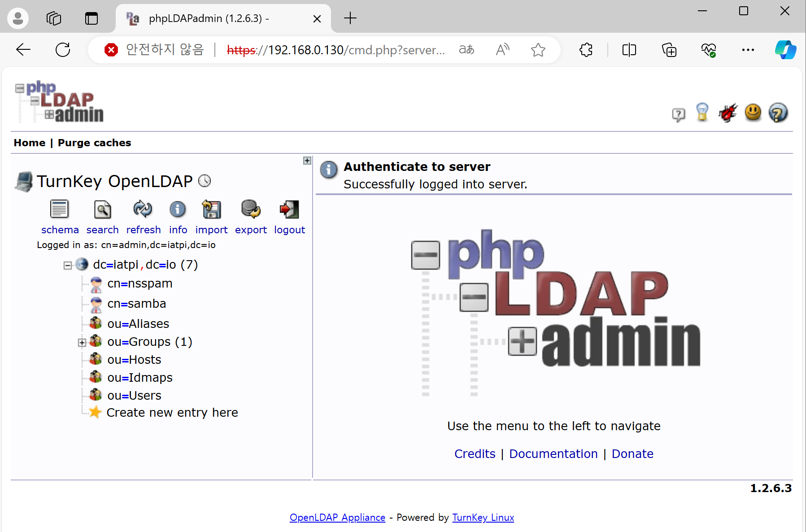The height and width of the screenshot is (532, 806).
Task: Click the red bug report icon
Action: click(728, 113)
